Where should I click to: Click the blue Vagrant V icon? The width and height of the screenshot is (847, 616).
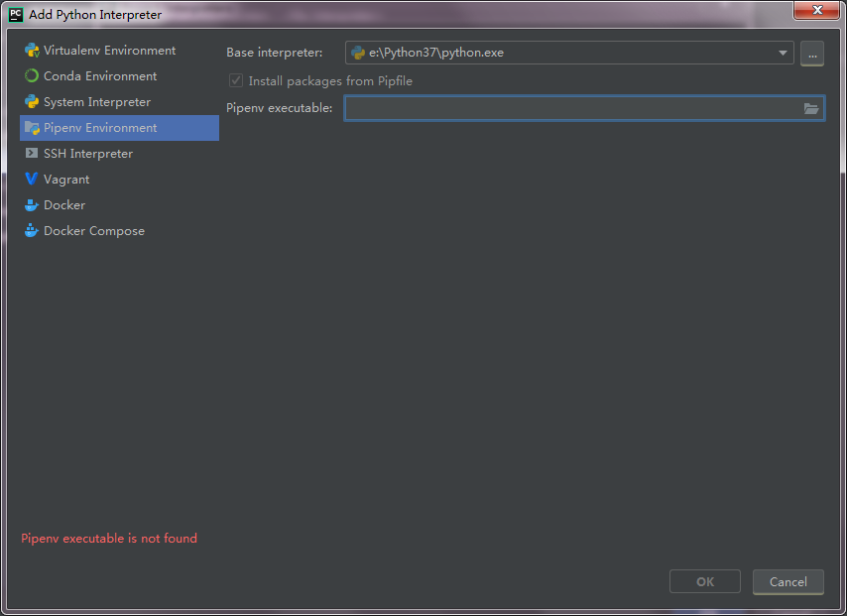pyautogui.click(x=32, y=179)
